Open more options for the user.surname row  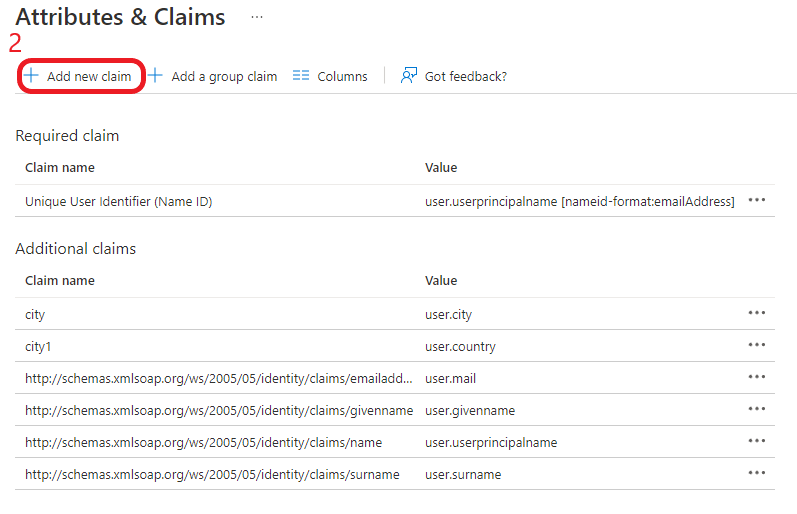point(756,473)
